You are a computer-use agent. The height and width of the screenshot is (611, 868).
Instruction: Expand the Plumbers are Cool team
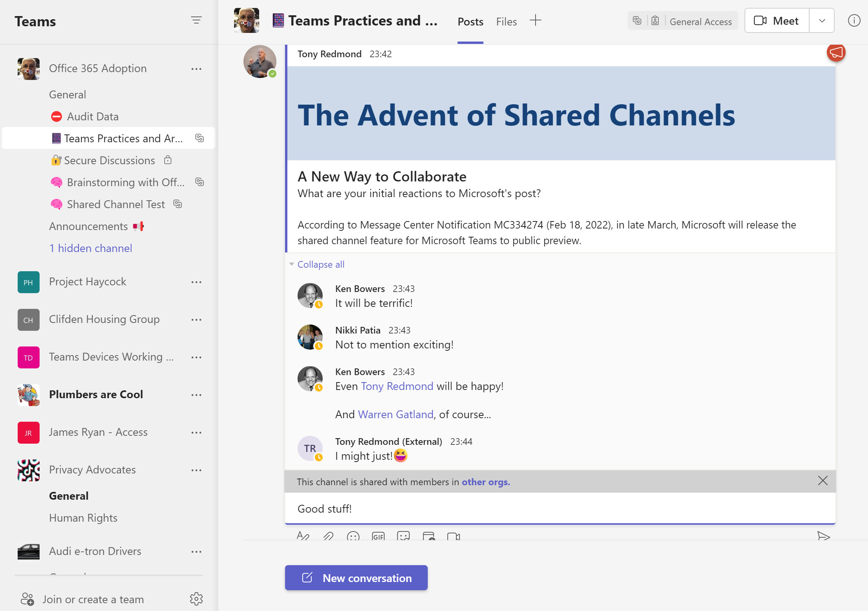(x=96, y=395)
